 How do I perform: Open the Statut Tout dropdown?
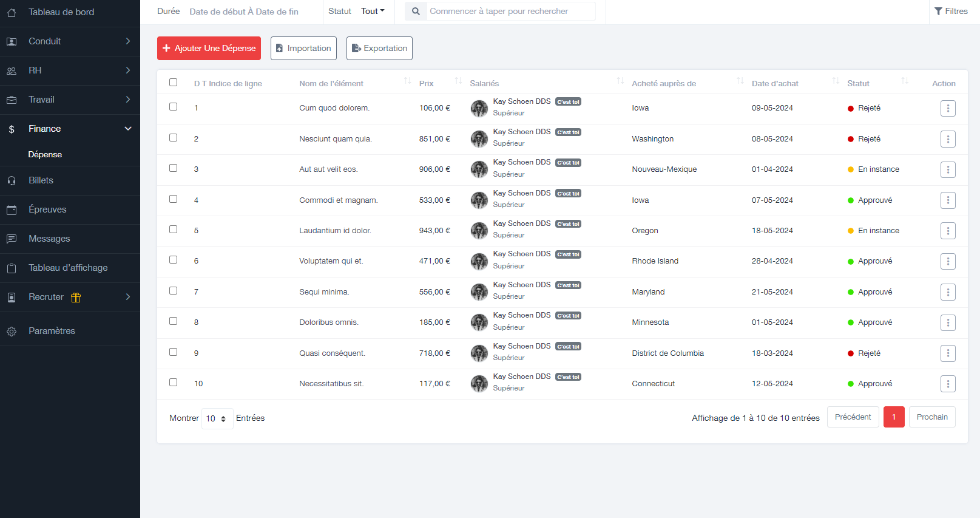(x=373, y=12)
